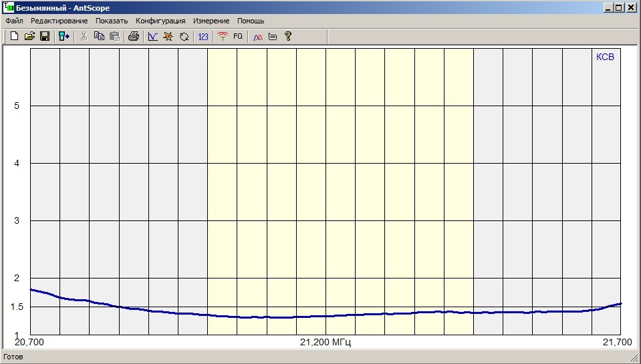641x364 pixels.
Task: Click the dual curves overlay icon
Action: [x=257, y=36]
